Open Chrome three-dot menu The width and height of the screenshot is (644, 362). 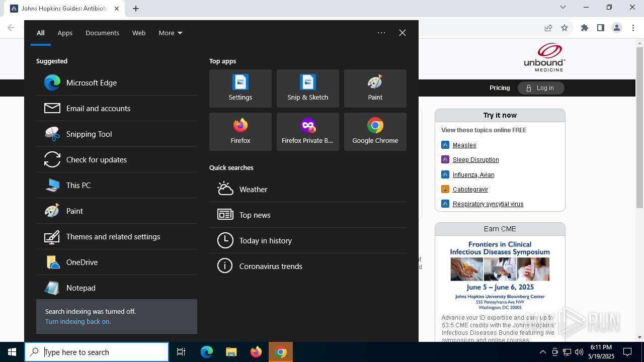[x=633, y=28]
